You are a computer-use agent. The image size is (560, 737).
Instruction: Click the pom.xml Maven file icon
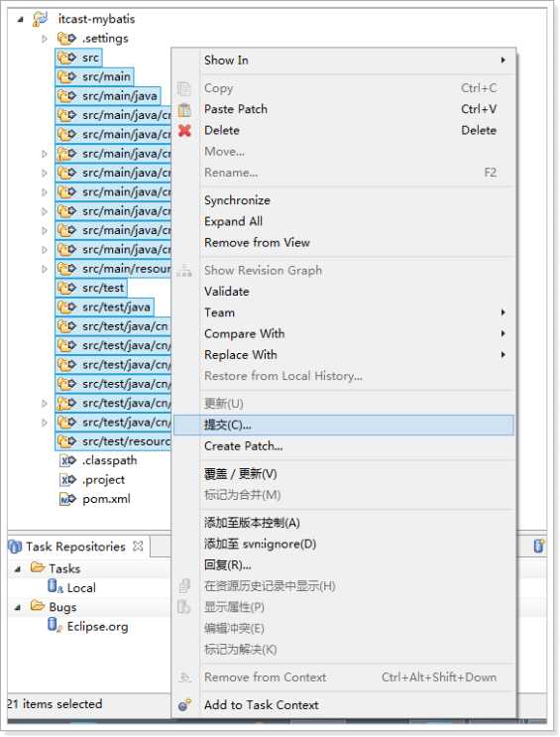coord(67,499)
